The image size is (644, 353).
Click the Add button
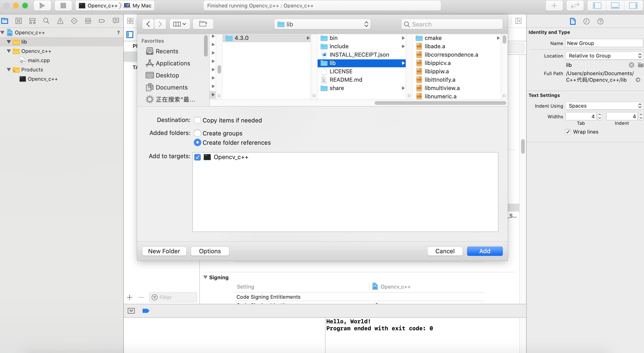click(485, 251)
